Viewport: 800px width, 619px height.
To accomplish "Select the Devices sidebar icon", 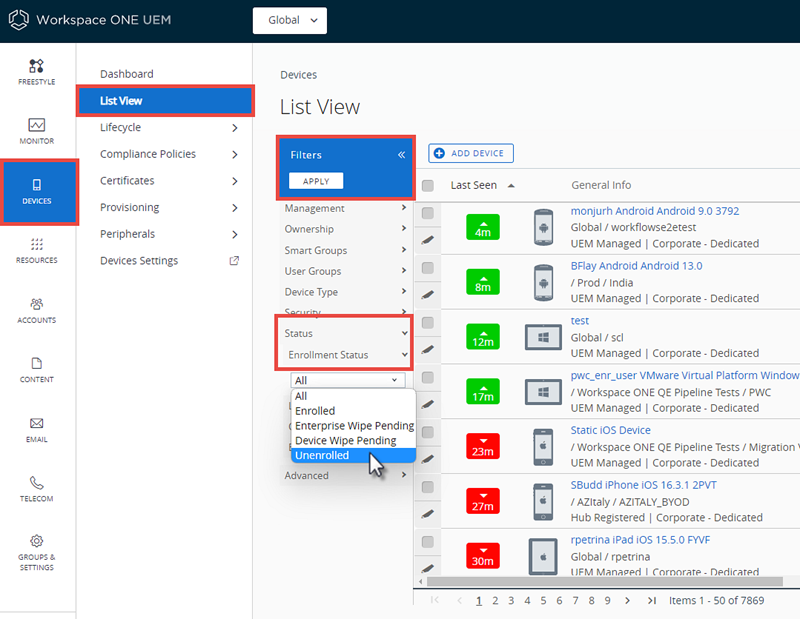I will [x=37, y=185].
